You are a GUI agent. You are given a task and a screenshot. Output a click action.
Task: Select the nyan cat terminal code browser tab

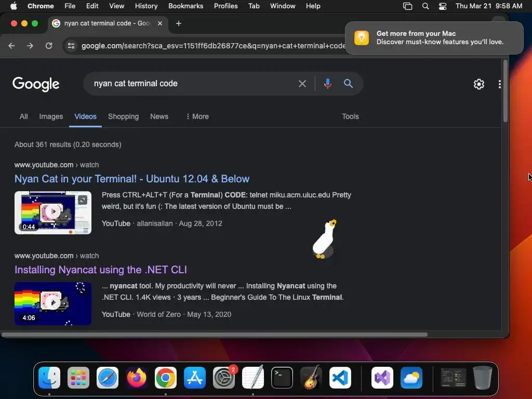pos(107,23)
